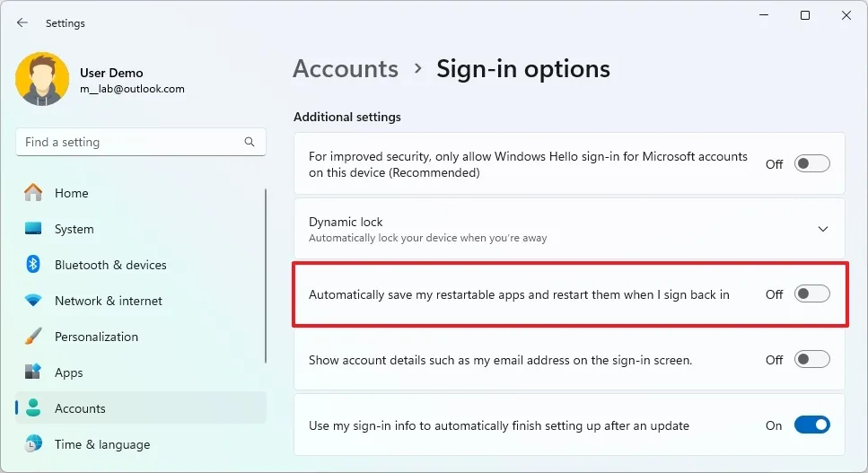Maximize the Settings window

pos(805,15)
